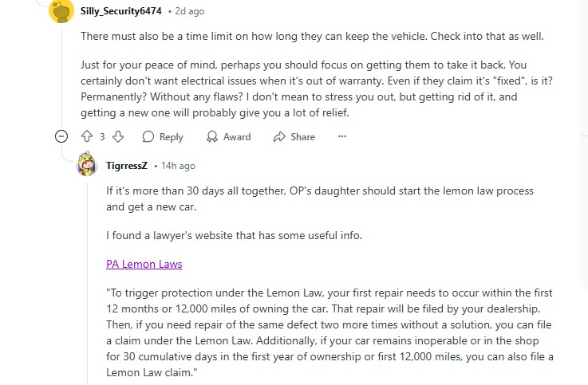
Task: Give an Award to the comment
Action: pyautogui.click(x=228, y=137)
